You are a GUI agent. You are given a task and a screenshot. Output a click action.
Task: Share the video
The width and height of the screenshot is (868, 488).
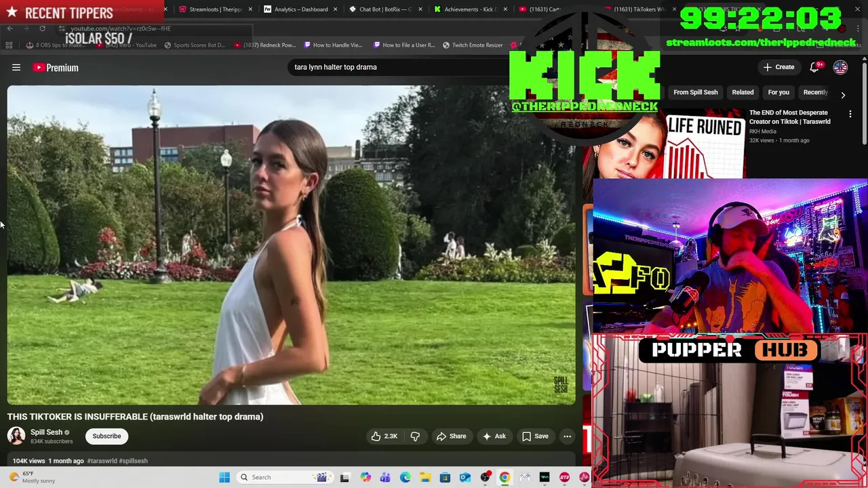(x=451, y=436)
